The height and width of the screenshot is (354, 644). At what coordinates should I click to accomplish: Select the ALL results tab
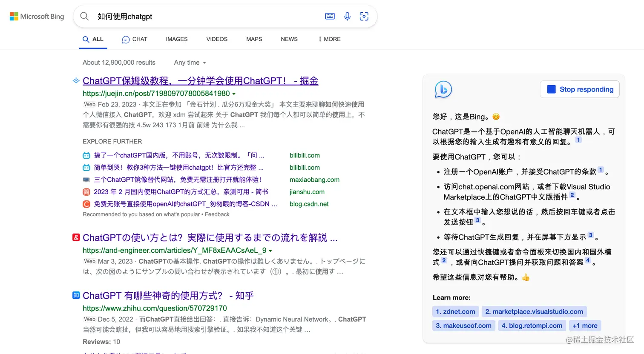[93, 39]
